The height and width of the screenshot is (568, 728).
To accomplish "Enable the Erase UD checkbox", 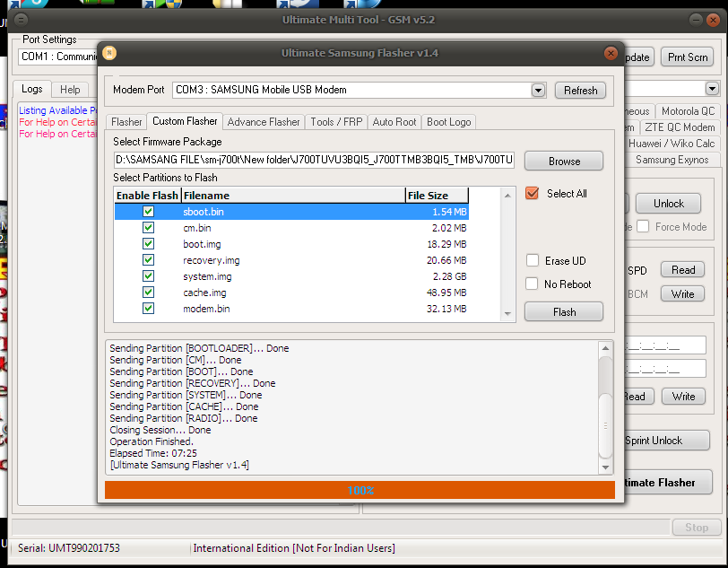I will point(532,260).
